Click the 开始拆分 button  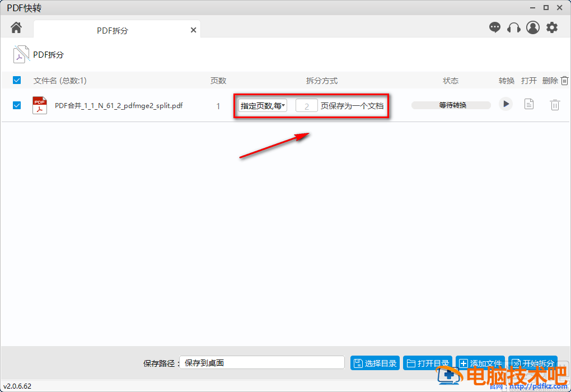(x=533, y=363)
